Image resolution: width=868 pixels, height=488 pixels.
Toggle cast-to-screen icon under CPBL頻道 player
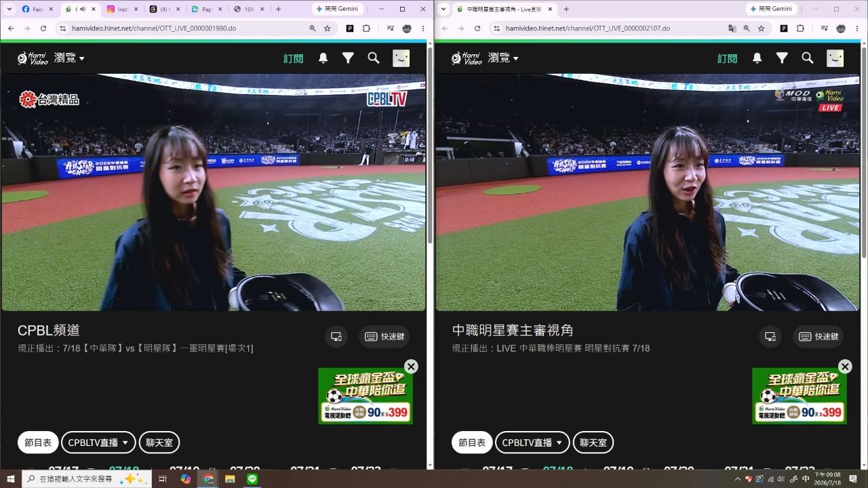[336, 336]
